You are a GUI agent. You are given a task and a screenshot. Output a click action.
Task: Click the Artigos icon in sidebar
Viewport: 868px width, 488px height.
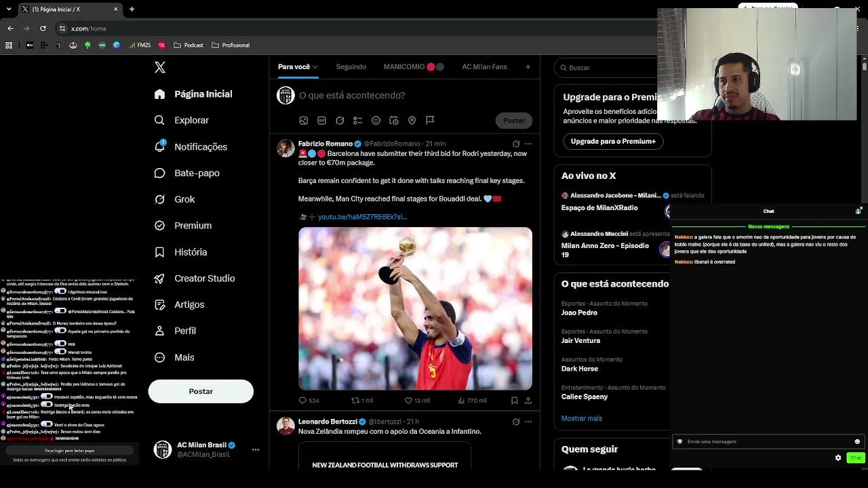pos(159,304)
